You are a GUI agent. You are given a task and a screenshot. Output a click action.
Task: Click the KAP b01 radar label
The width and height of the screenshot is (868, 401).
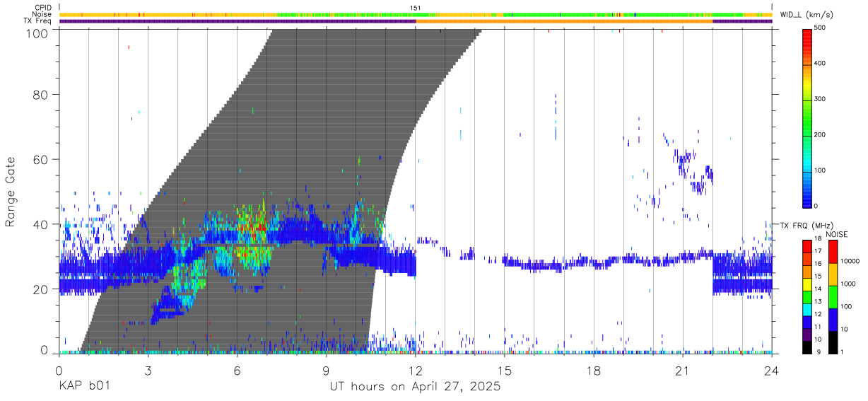(x=84, y=387)
